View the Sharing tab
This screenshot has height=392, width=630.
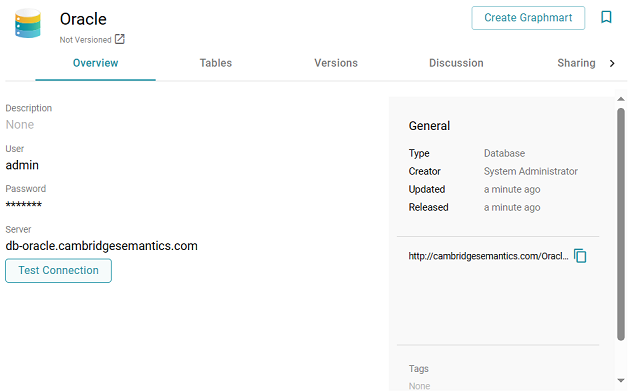576,63
